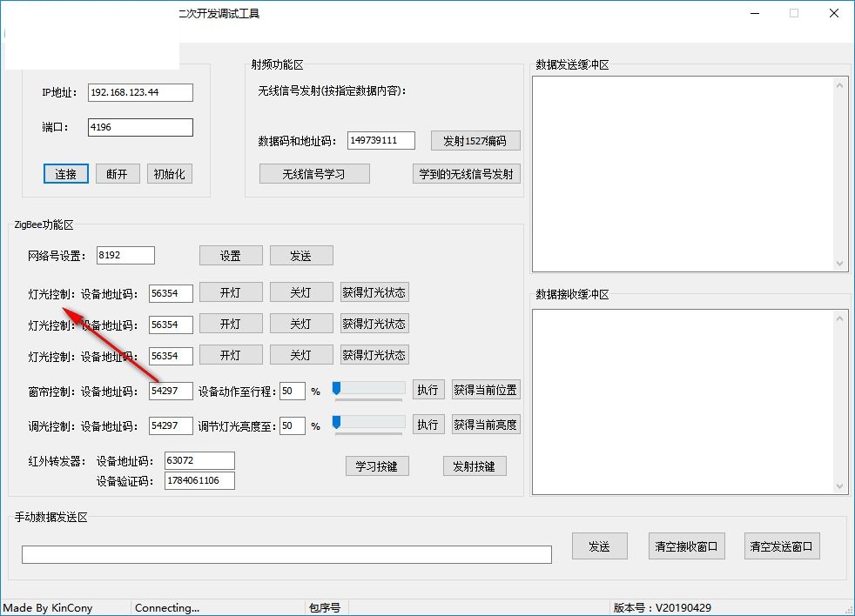The width and height of the screenshot is (855, 616).
Task: Click 发射按键 to send IR key
Action: pyautogui.click(x=475, y=465)
